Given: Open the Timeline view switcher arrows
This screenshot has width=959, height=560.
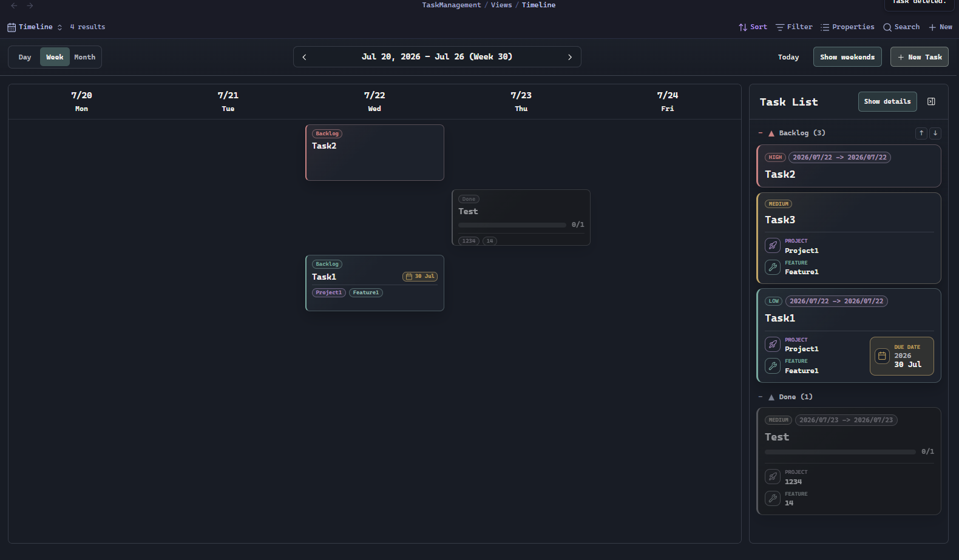Looking at the screenshot, I should [59, 27].
